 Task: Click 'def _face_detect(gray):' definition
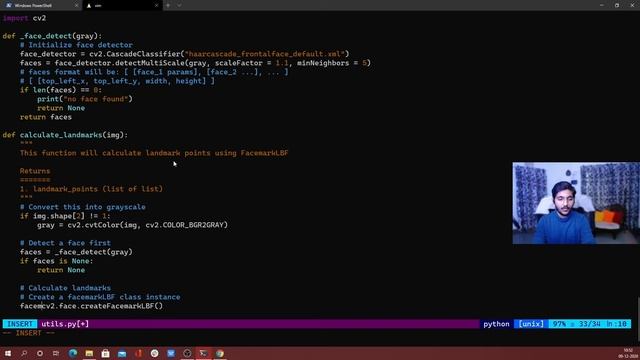pyautogui.click(x=52, y=36)
